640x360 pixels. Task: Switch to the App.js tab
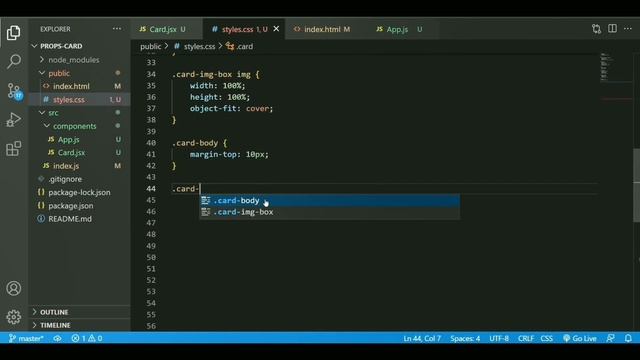399,29
